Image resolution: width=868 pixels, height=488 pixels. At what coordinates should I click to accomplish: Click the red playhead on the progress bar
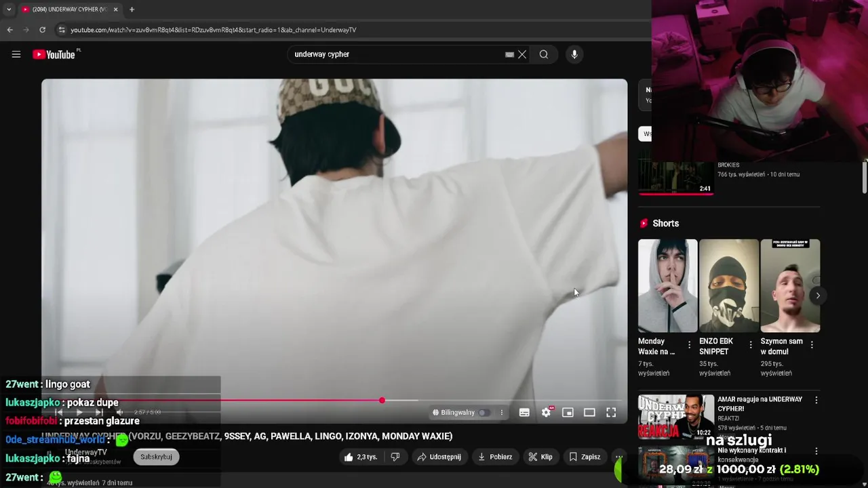pos(382,401)
